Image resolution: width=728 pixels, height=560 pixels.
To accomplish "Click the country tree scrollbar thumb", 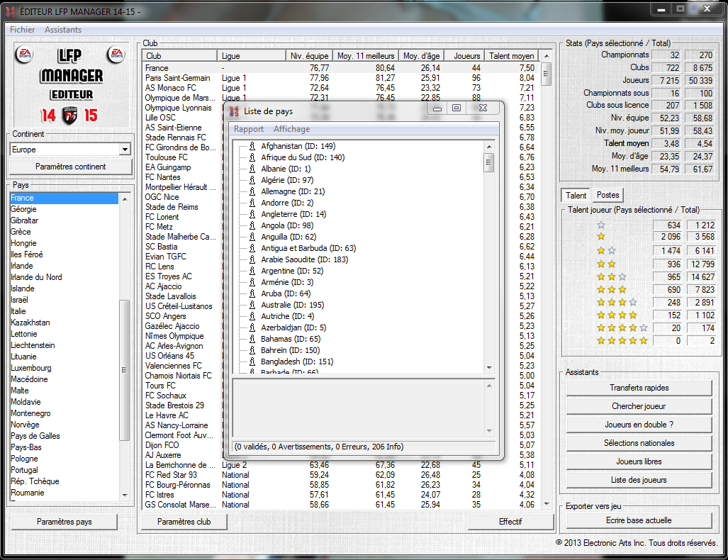I will [488, 163].
